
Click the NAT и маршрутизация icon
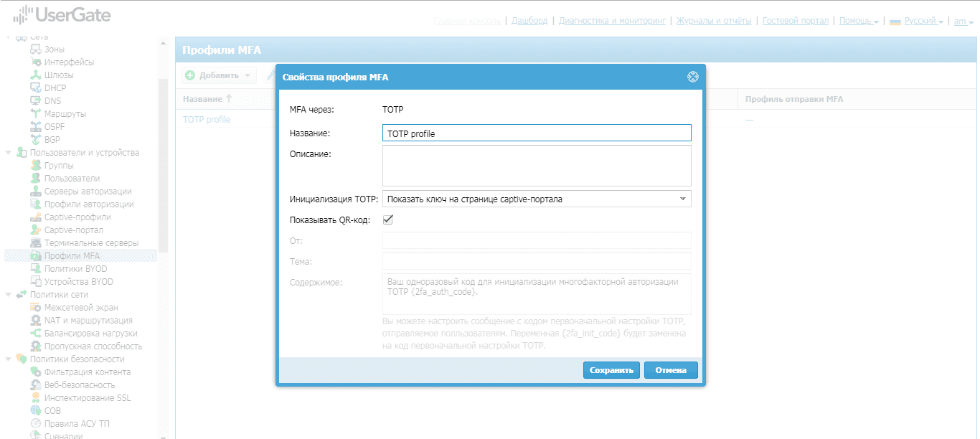(36, 321)
